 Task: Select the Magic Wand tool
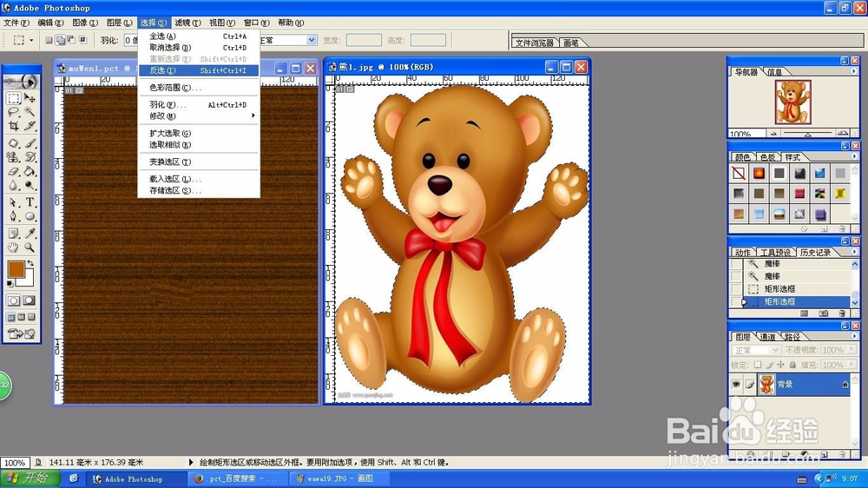coord(30,112)
